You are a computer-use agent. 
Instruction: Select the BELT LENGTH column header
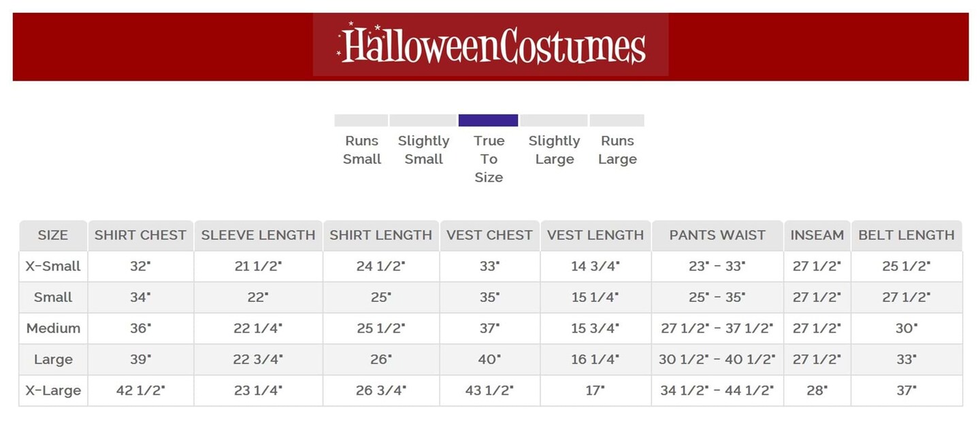(906, 235)
